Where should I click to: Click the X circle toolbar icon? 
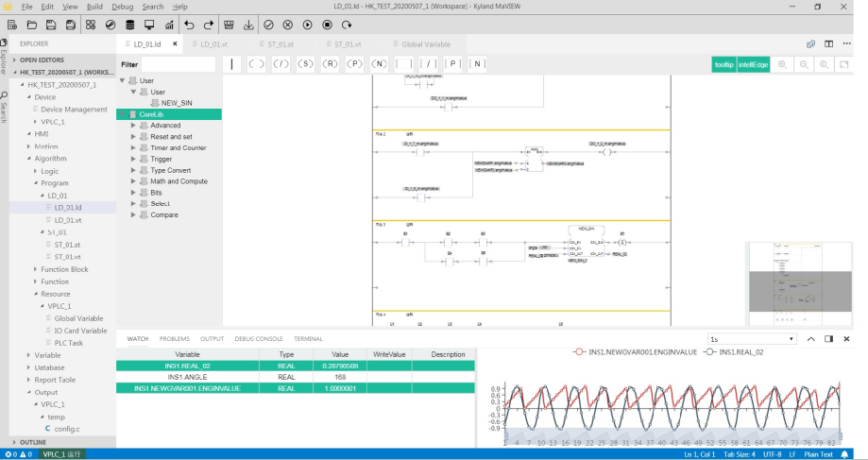pos(288,25)
